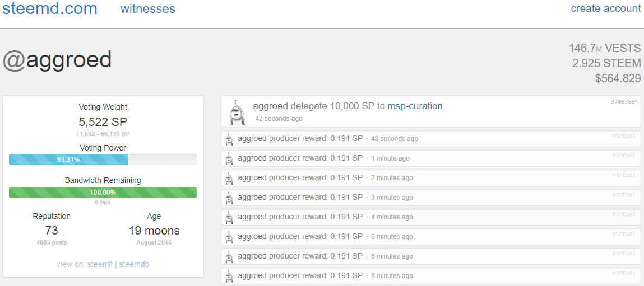Image resolution: width=644 pixels, height=286 pixels.
Task: Click the 5,522 SP voting weight value
Action: coord(103,121)
